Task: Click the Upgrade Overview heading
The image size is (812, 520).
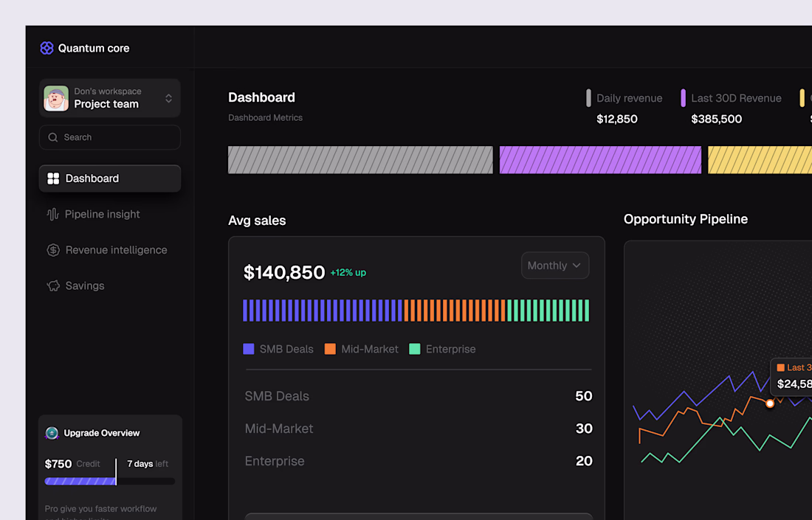Action: [x=102, y=433]
